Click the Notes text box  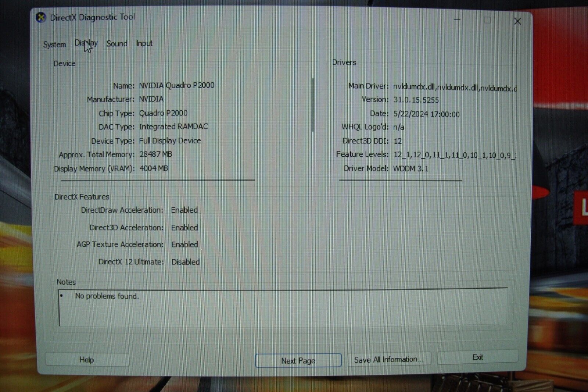click(283, 307)
